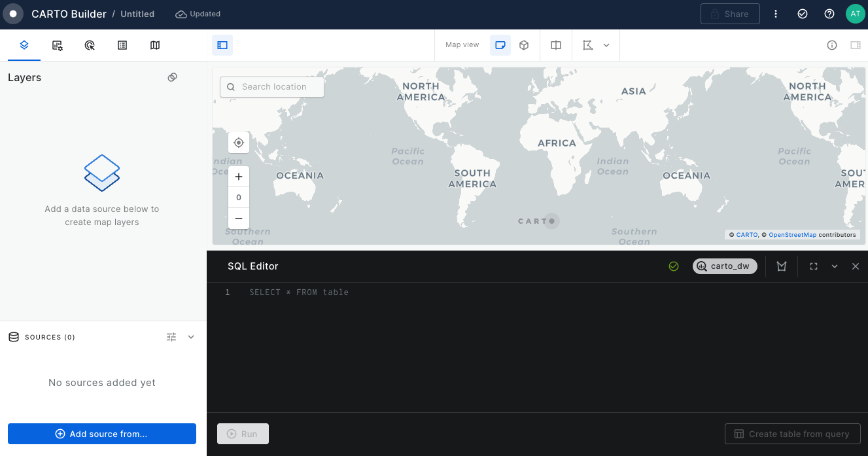Image resolution: width=868 pixels, height=456 pixels.
Task: Open map info icon
Action: tap(832, 45)
